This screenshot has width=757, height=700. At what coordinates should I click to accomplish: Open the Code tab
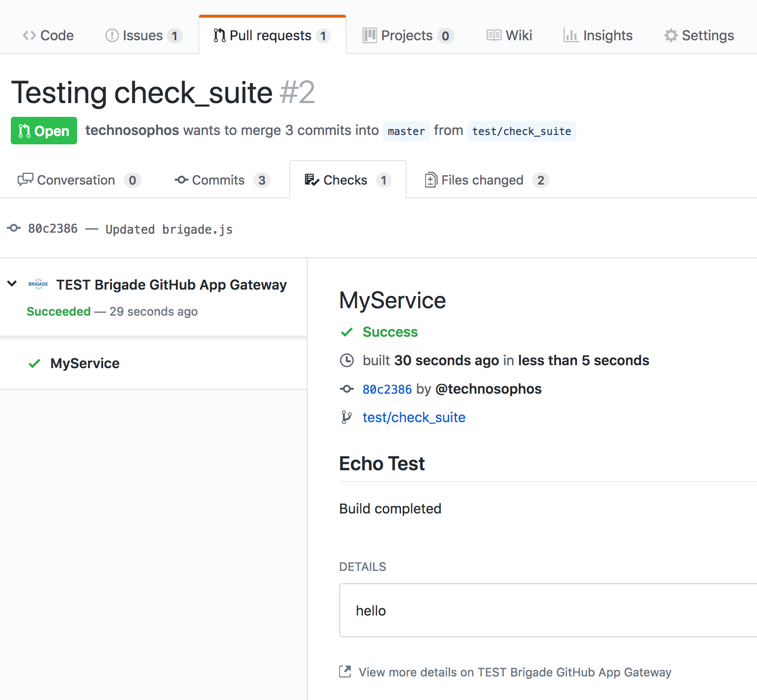point(48,35)
